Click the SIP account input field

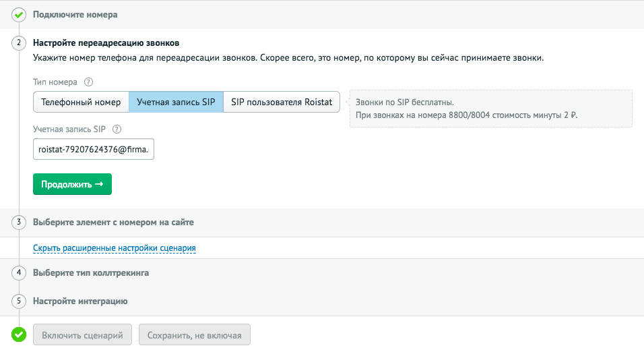[x=94, y=149]
